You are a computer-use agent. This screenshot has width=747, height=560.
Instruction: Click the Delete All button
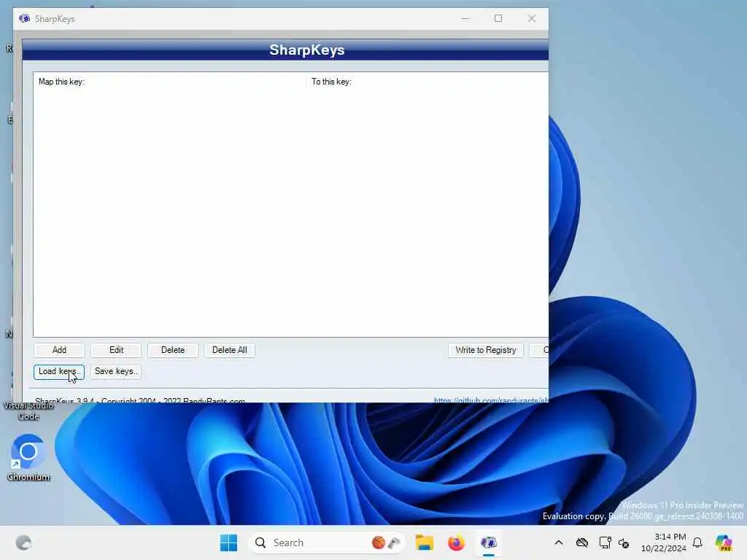[x=230, y=350]
